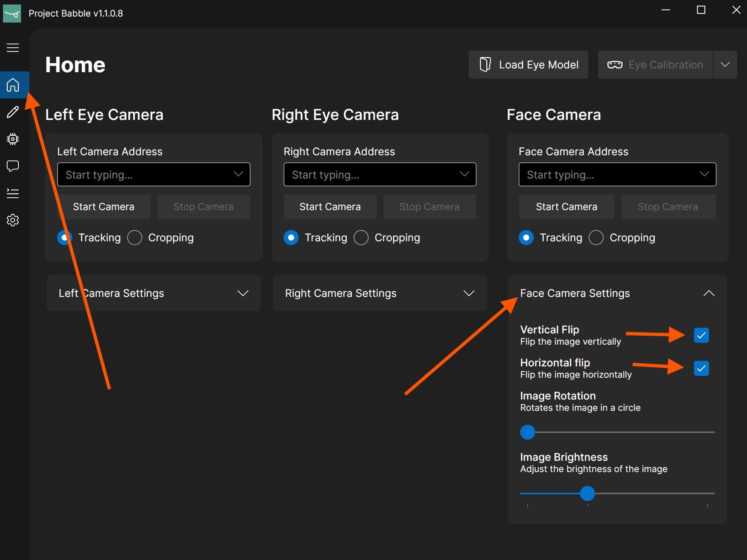Screen dimensions: 747x560
Task: Open the firmware chip icon in the sidebar
Action: coord(13,139)
